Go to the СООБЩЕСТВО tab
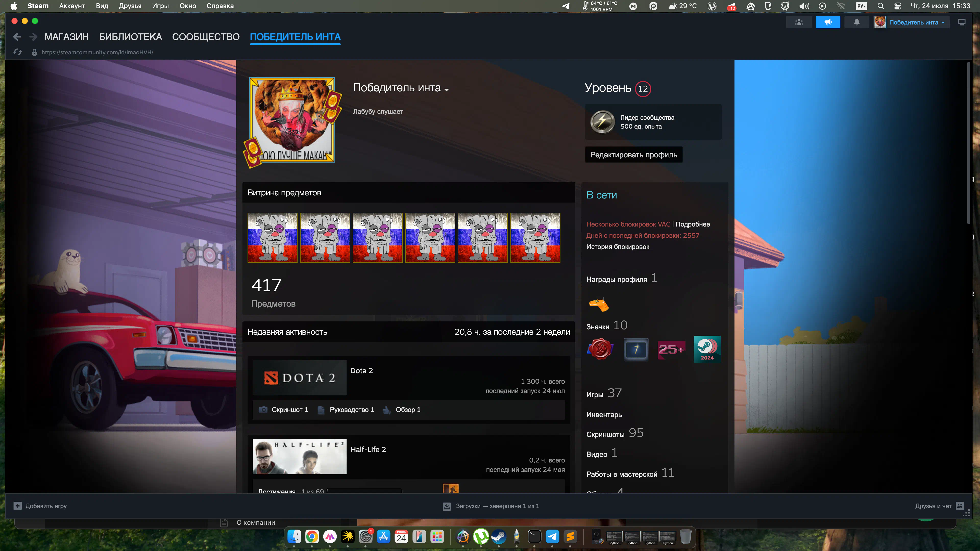This screenshot has height=551, width=980. pyautogui.click(x=206, y=37)
